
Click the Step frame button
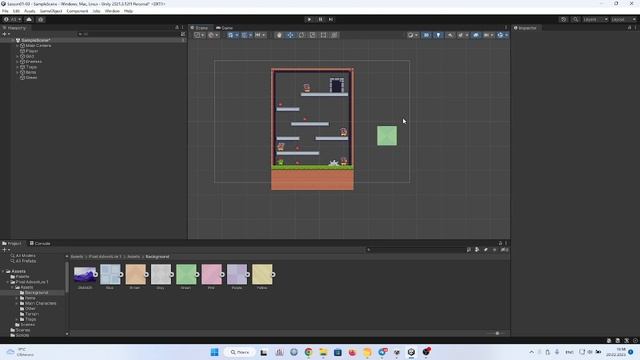point(331,19)
